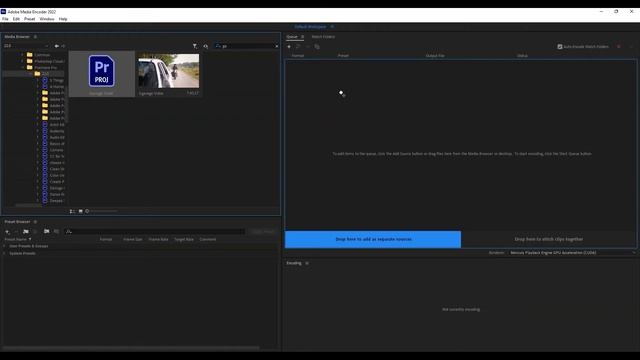The width and height of the screenshot is (640, 360).
Task: Click Drop here to stitch clips together
Action: (x=549, y=239)
